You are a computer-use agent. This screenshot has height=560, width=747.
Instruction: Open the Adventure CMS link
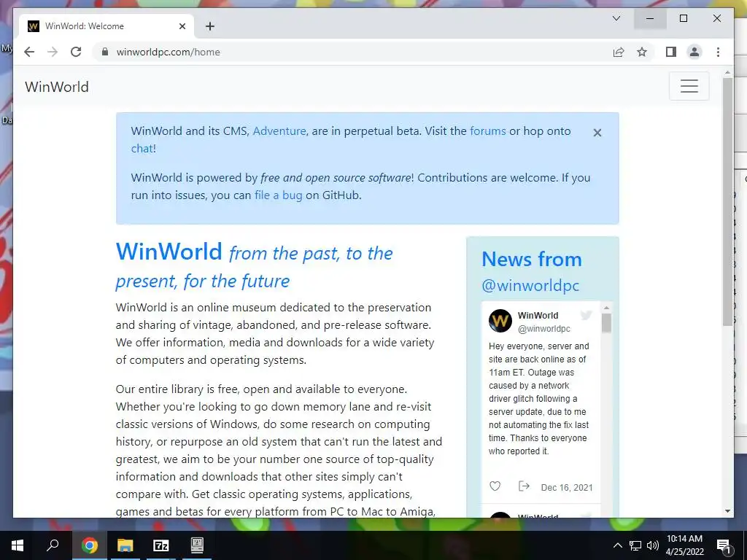tap(279, 131)
